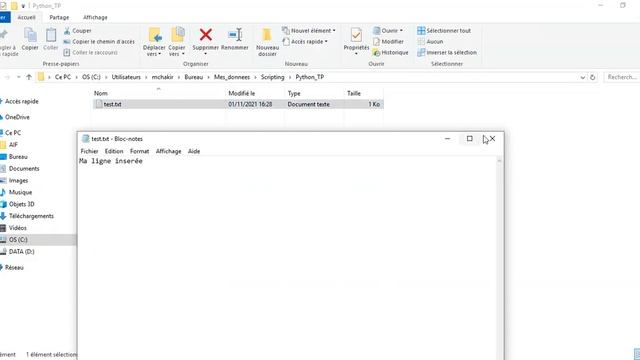Go up one folder level arrow
Screen dimensions: 640x360
29,77
